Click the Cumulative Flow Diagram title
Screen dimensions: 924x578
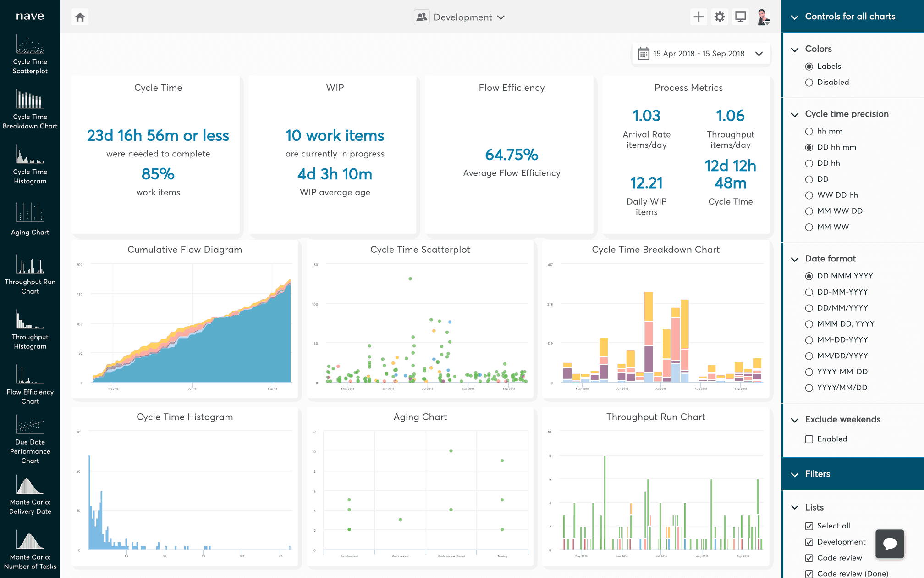[185, 250]
